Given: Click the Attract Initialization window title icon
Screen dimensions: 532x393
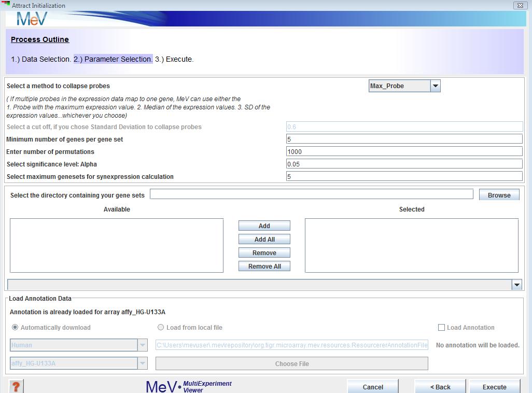Looking at the screenshot, I should tap(6, 5).
